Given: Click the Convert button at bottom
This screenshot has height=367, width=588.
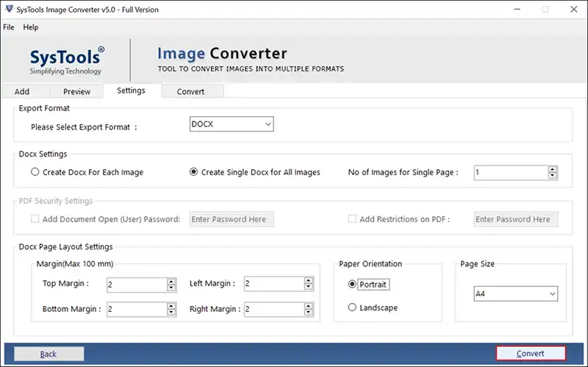Looking at the screenshot, I should pos(531,353).
